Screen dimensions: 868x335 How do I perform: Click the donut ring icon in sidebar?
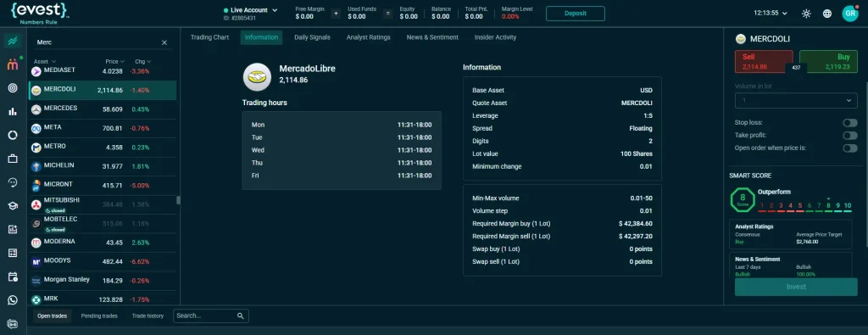click(13, 135)
